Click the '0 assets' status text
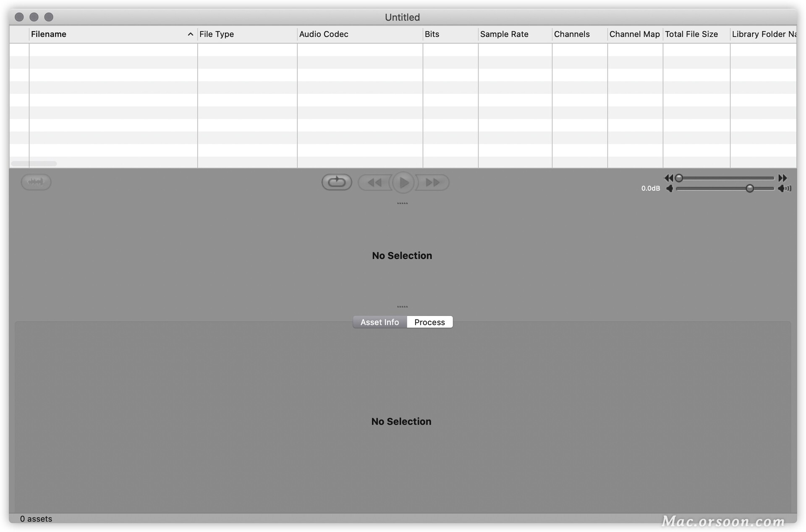Screen dimensions: 806x532 click(x=36, y=519)
